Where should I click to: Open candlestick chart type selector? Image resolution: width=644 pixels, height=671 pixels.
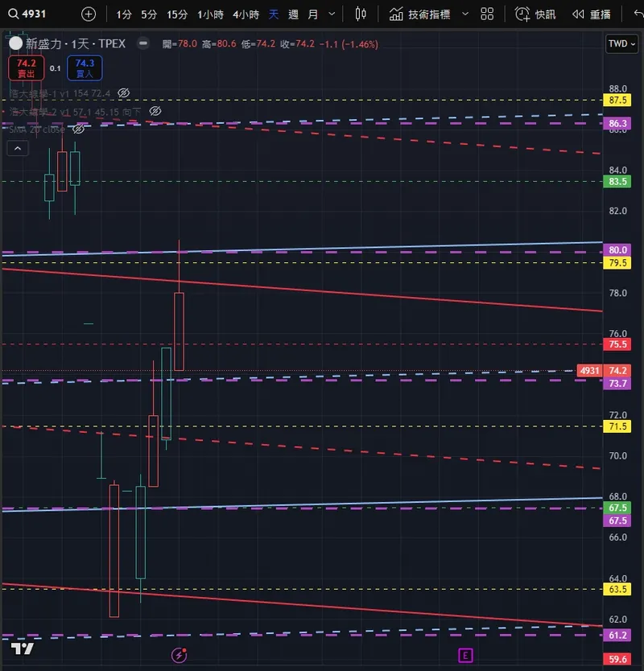361,14
